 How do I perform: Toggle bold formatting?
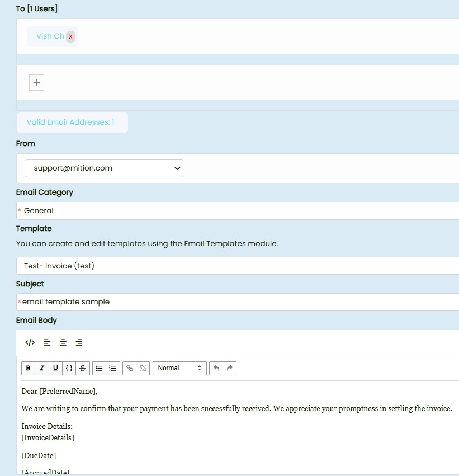(29, 368)
